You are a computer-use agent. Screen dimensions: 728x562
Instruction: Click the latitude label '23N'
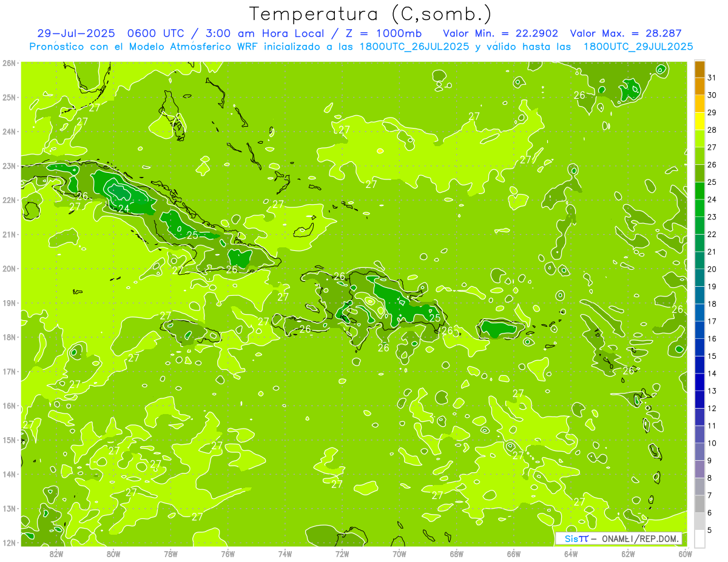click(8, 166)
